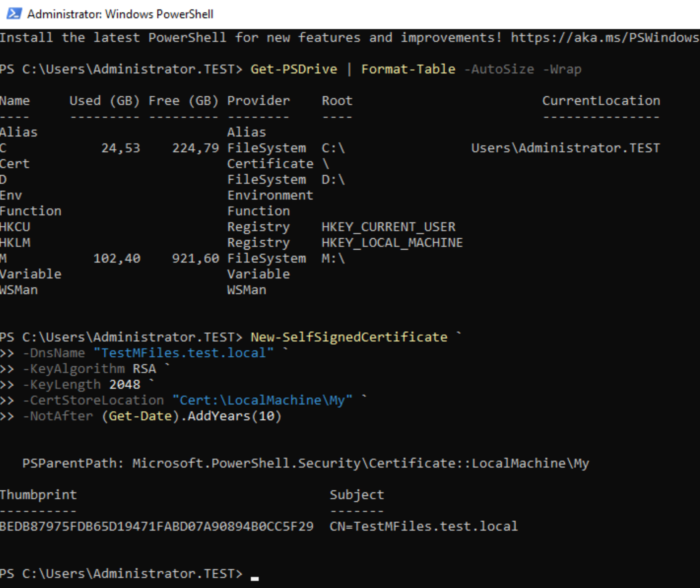Screen dimensions: 700x588
Task: Click the 'Cert' drive name
Action: pyautogui.click(x=15, y=164)
